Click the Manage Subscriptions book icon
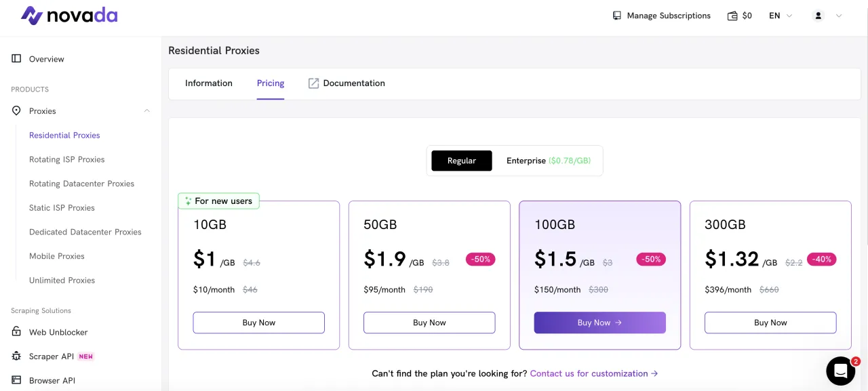 tap(616, 16)
